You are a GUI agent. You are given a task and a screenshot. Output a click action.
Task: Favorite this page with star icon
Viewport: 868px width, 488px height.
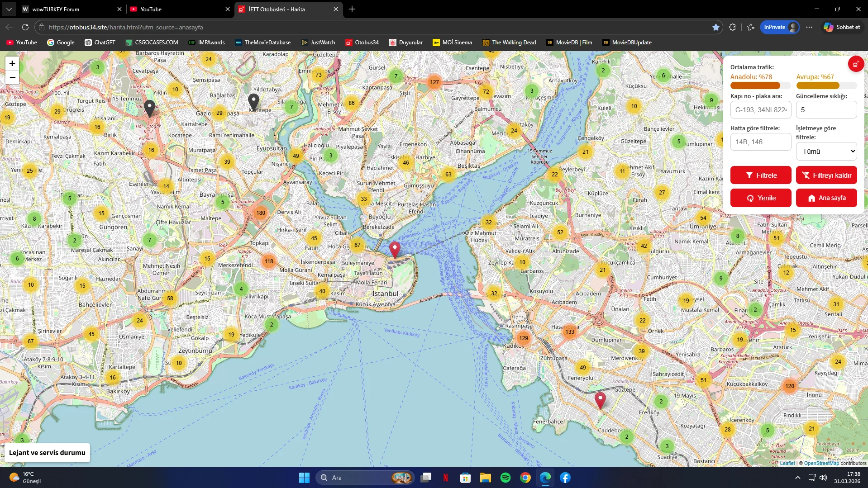pos(715,27)
